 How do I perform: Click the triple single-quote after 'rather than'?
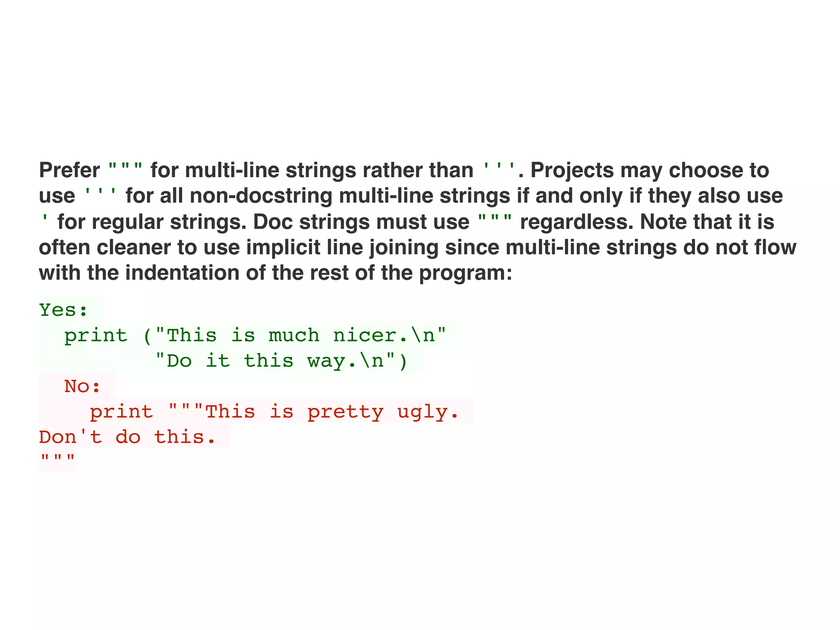click(499, 168)
